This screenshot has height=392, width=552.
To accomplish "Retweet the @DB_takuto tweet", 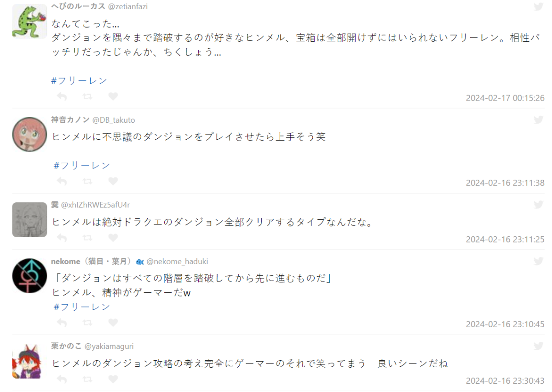I will (87, 181).
